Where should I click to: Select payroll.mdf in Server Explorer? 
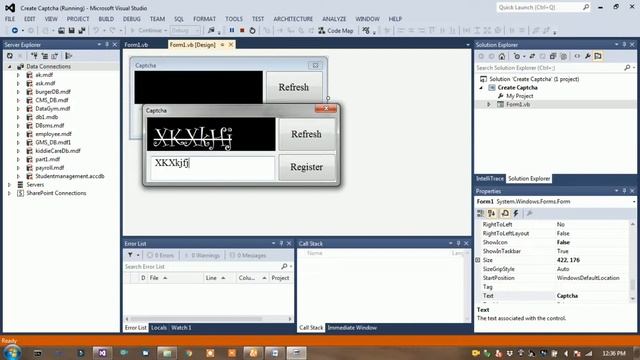[x=49, y=168]
